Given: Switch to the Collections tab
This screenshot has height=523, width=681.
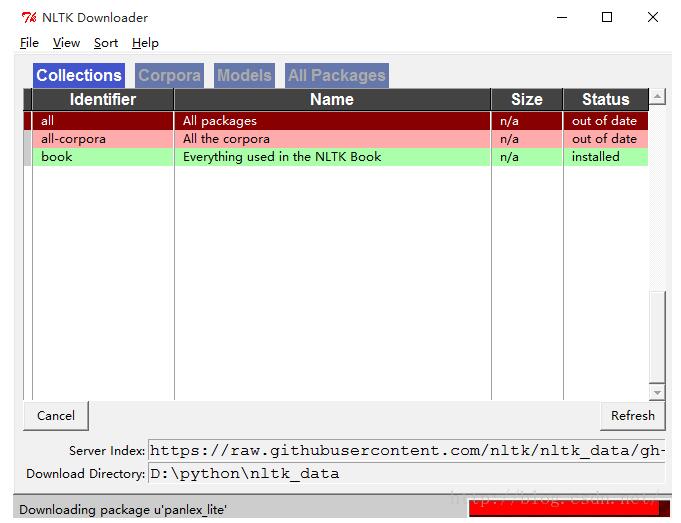Looking at the screenshot, I should 79,76.
